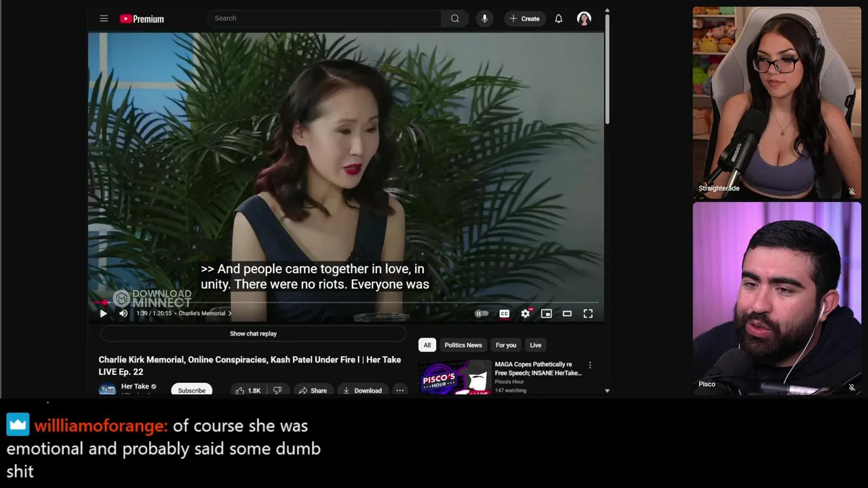Click the Create button
The height and width of the screenshot is (488, 868).
[x=525, y=18]
